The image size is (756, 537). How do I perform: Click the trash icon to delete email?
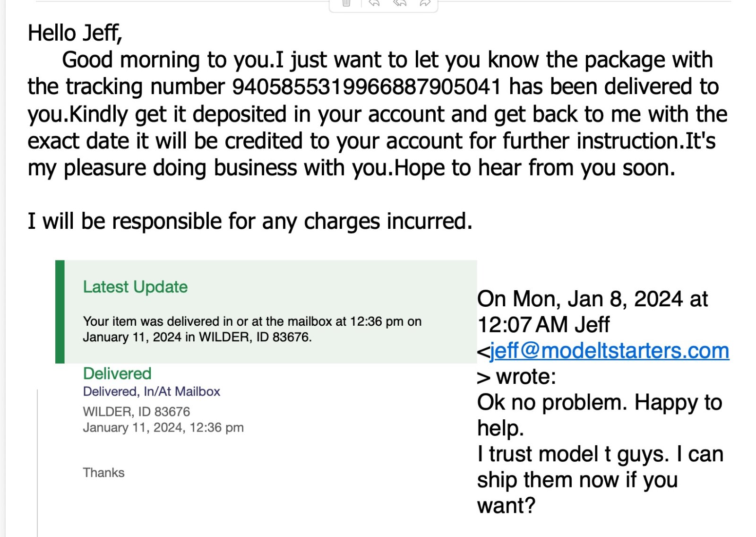(346, 3)
